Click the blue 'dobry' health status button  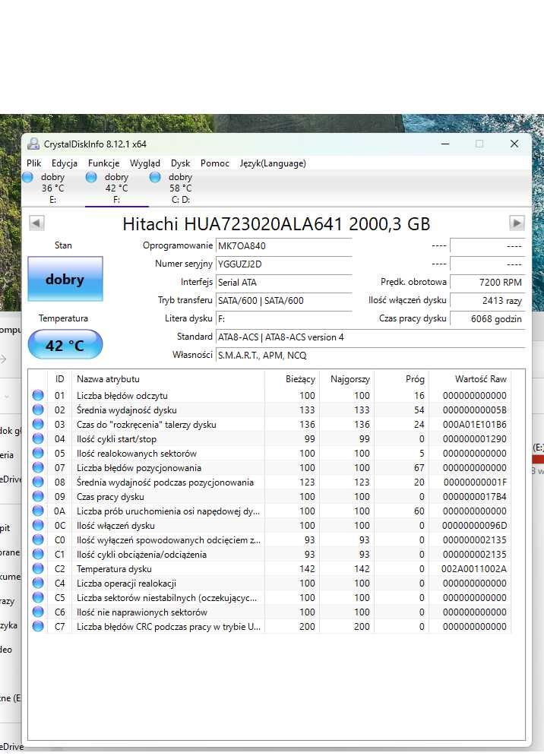65,279
